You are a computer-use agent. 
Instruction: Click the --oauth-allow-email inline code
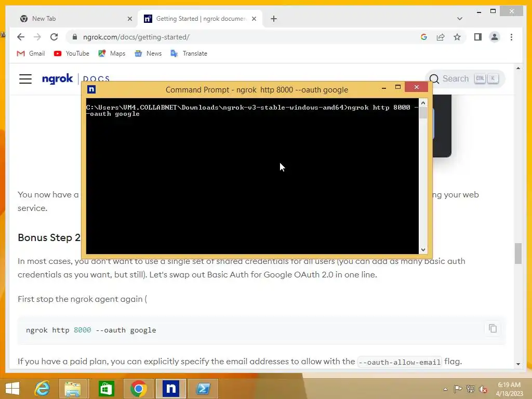[x=400, y=362]
